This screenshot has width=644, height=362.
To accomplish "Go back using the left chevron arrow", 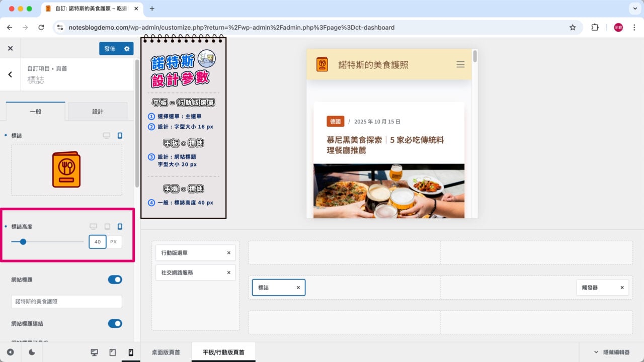I will click(10, 74).
